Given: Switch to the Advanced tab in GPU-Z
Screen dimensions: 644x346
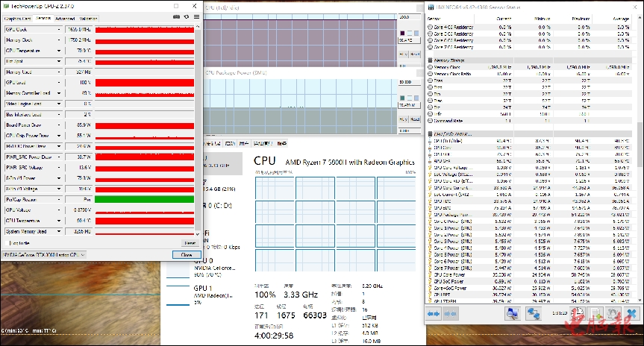Looking at the screenshot, I should pyautogui.click(x=65, y=17).
